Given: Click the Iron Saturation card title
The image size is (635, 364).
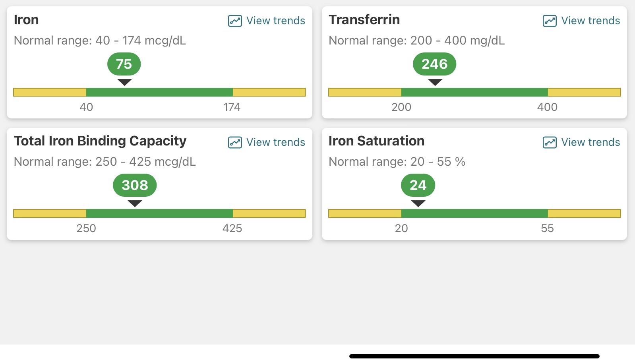Looking at the screenshot, I should pos(377,141).
